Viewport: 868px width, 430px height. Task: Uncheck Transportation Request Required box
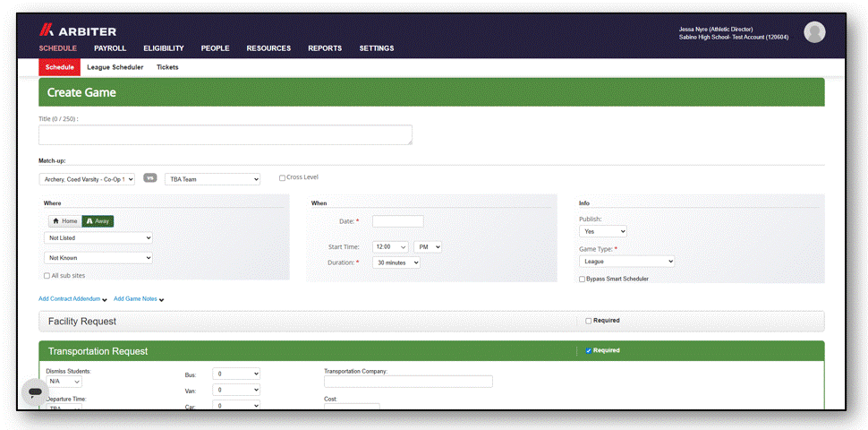pyautogui.click(x=589, y=350)
